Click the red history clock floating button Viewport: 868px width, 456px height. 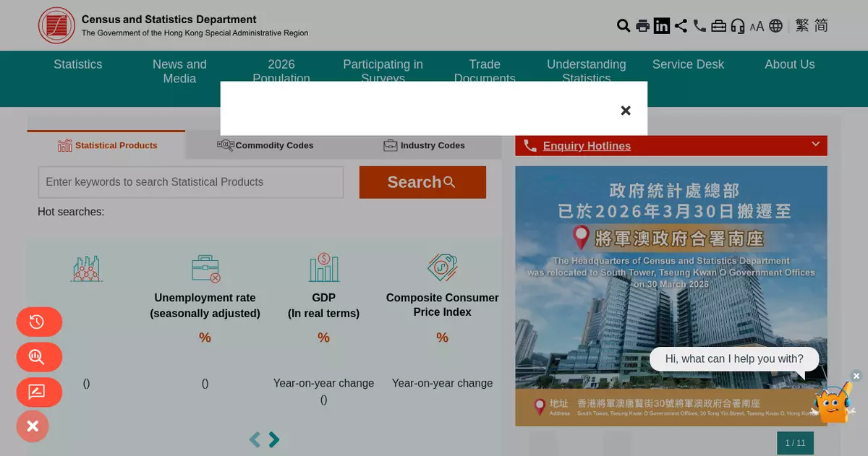pyautogui.click(x=39, y=322)
